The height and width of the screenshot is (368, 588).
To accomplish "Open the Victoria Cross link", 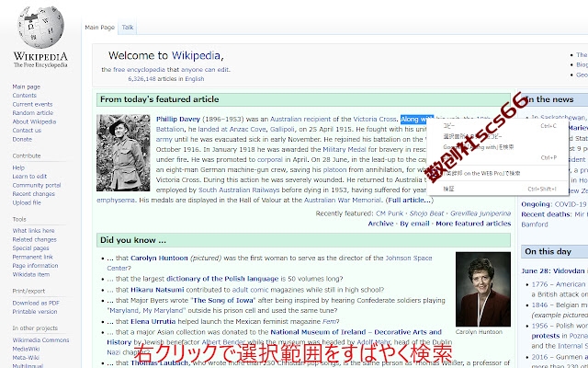I will point(375,119).
